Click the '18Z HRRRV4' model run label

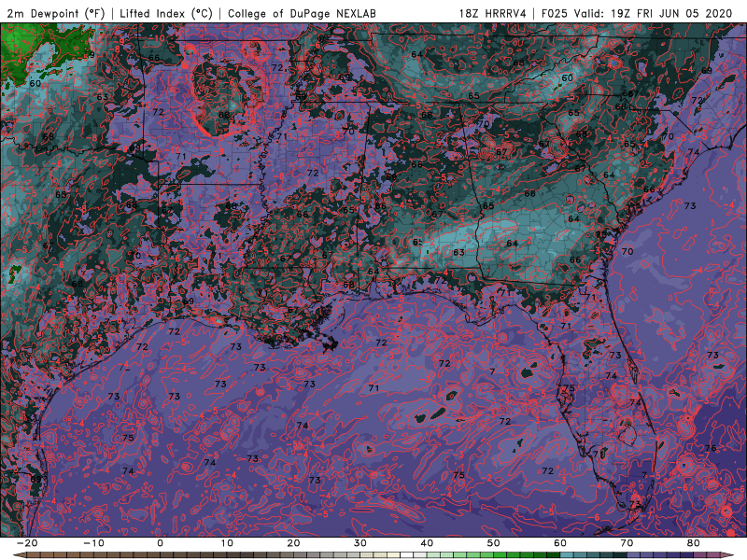tap(492, 13)
